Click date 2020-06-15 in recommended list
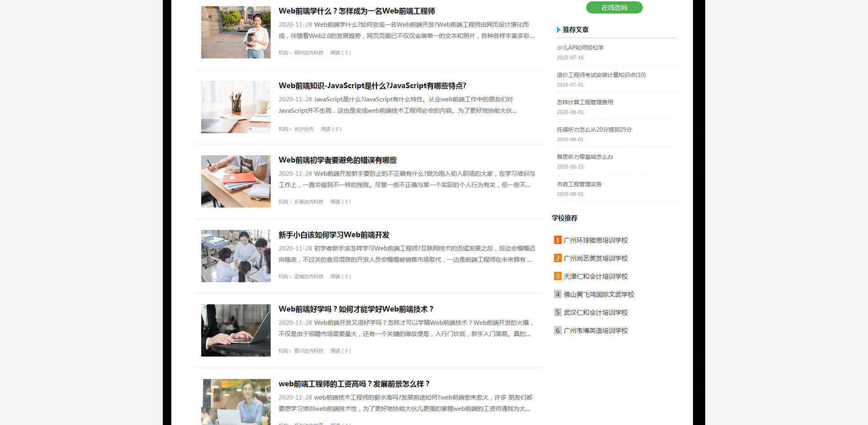The image size is (868, 425). click(x=570, y=167)
